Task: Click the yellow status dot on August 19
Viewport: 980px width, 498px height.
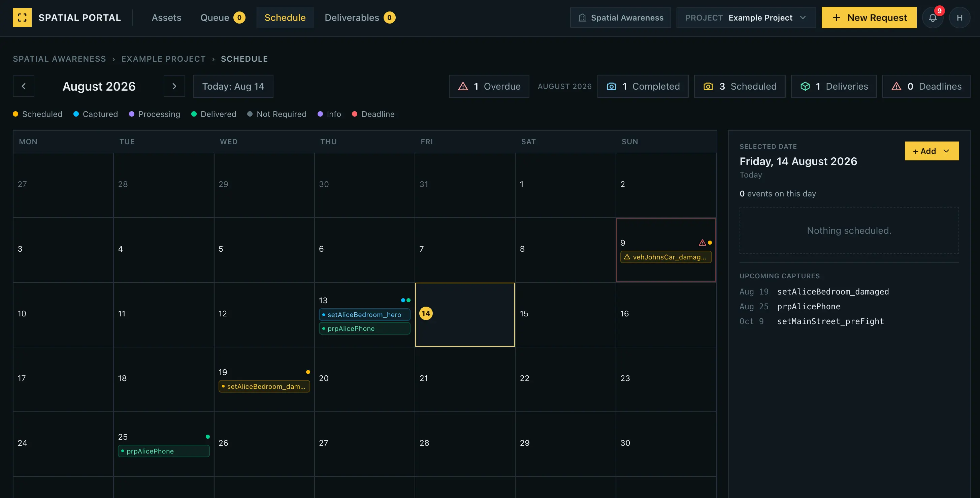Action: pyautogui.click(x=308, y=372)
